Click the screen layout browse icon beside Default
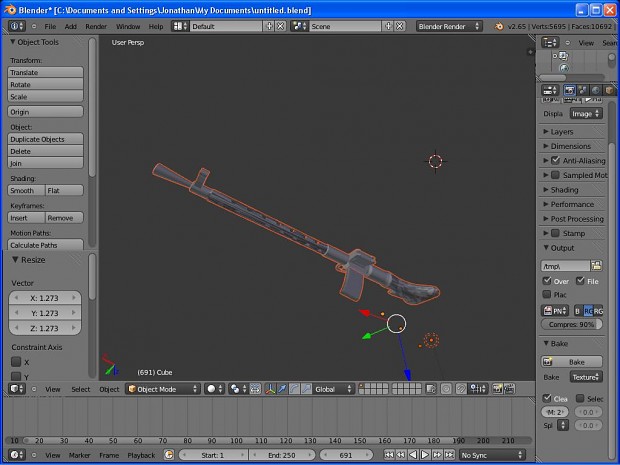Viewport: 620px width, 465px height. pos(180,26)
